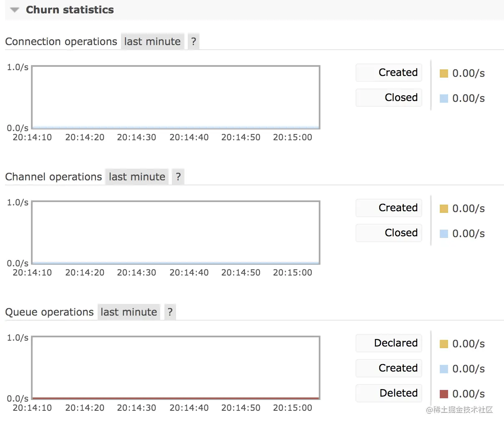Click 20:14:30 tick on Connection operations chart
The image size is (504, 425).
click(136, 137)
